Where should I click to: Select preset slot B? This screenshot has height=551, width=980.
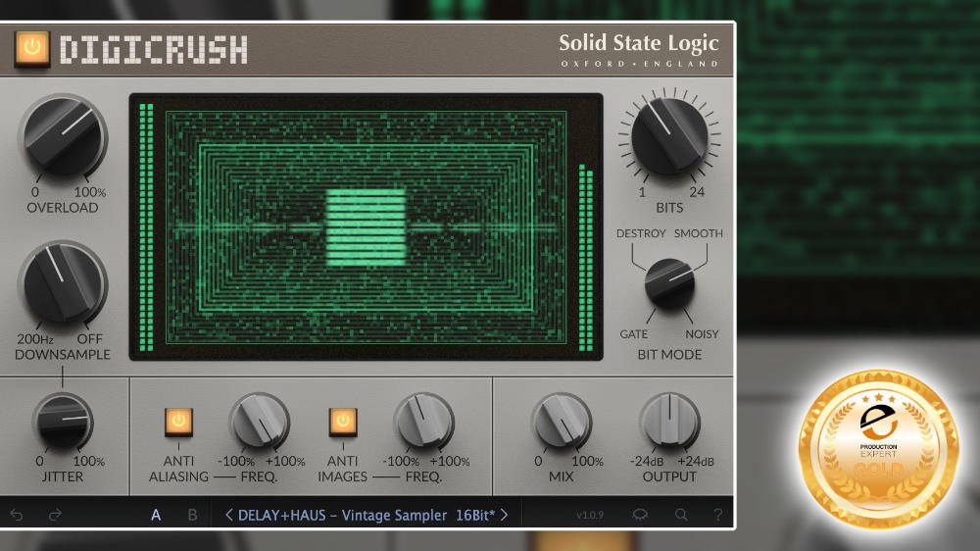(x=192, y=515)
